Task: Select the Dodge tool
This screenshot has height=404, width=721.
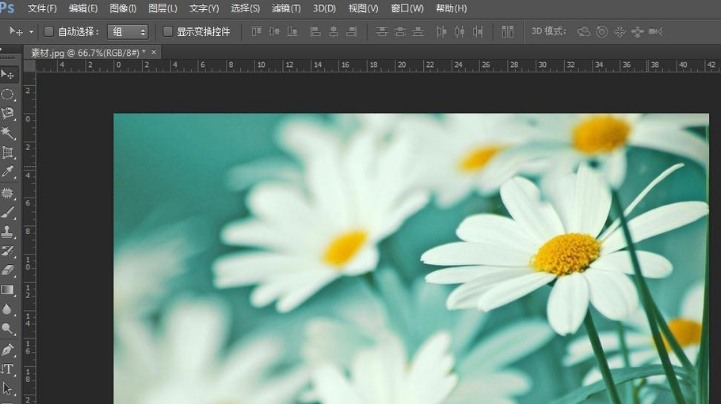Action: [x=8, y=329]
